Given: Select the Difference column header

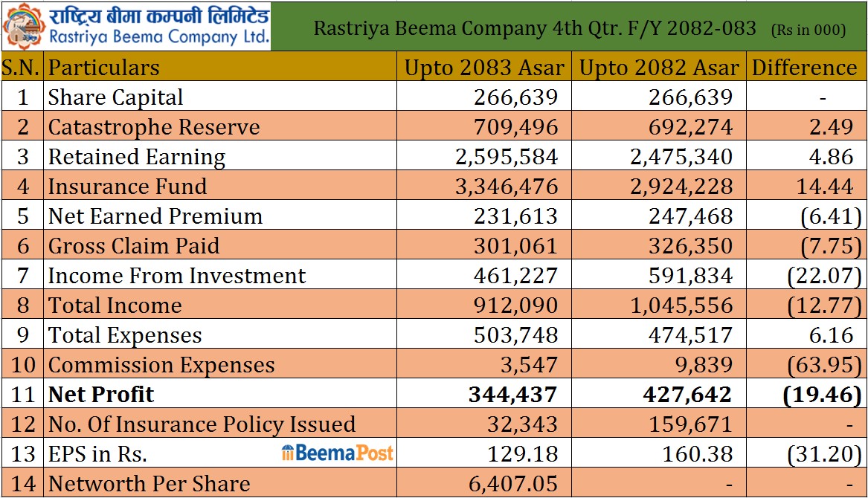Looking at the screenshot, I should [x=804, y=68].
